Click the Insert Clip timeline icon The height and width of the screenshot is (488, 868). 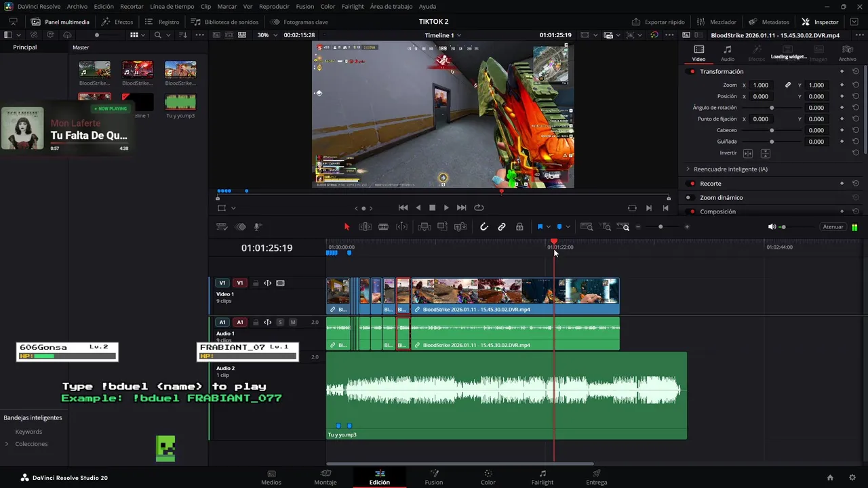[x=425, y=227]
